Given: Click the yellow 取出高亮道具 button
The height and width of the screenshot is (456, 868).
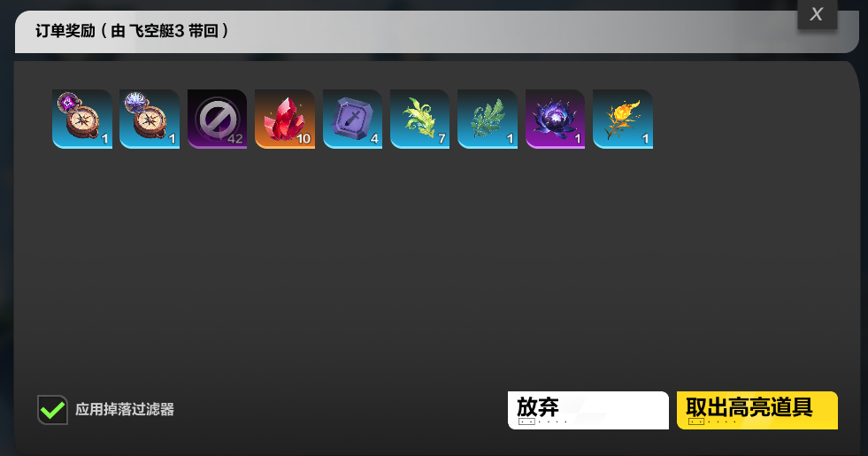Looking at the screenshot, I should pyautogui.click(x=757, y=410).
